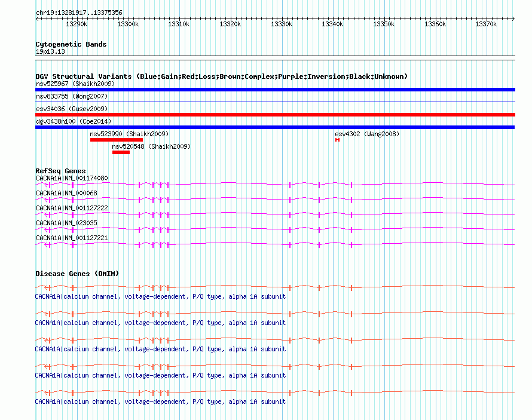
Task: Click the red loss bar for esv34036
Action: click(x=275, y=115)
